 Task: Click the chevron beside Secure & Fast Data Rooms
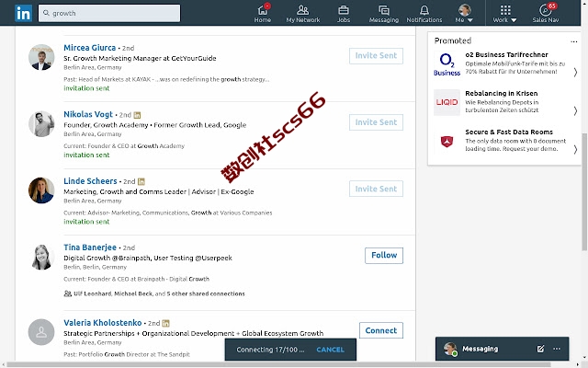[x=575, y=149]
